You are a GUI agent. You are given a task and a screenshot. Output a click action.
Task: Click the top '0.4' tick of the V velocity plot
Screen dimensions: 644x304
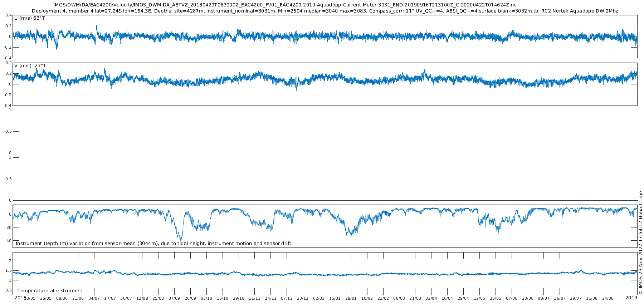point(9,63)
